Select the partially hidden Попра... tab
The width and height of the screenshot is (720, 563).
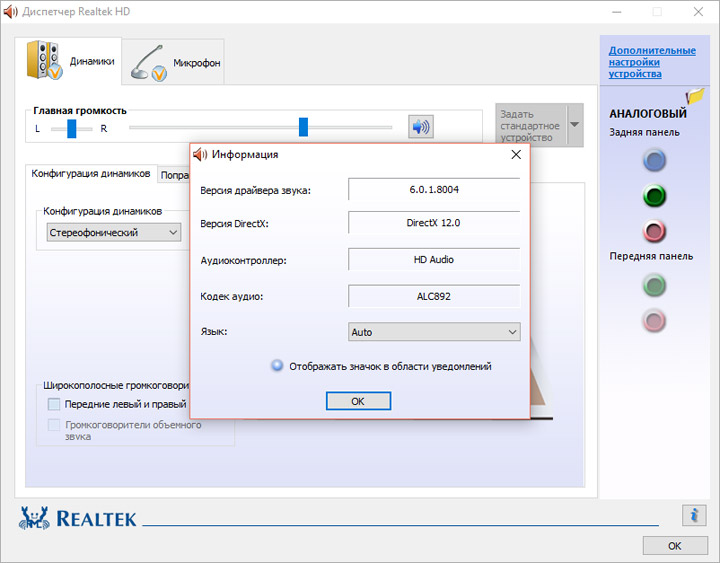(x=174, y=175)
